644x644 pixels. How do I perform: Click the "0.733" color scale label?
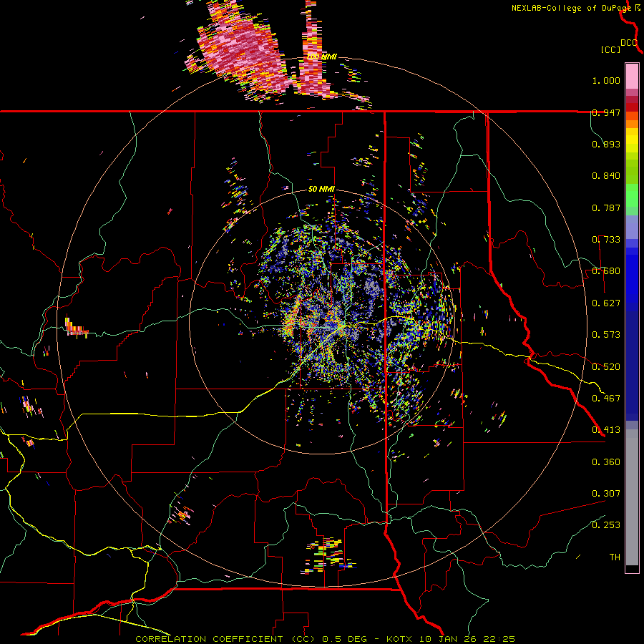pos(606,240)
